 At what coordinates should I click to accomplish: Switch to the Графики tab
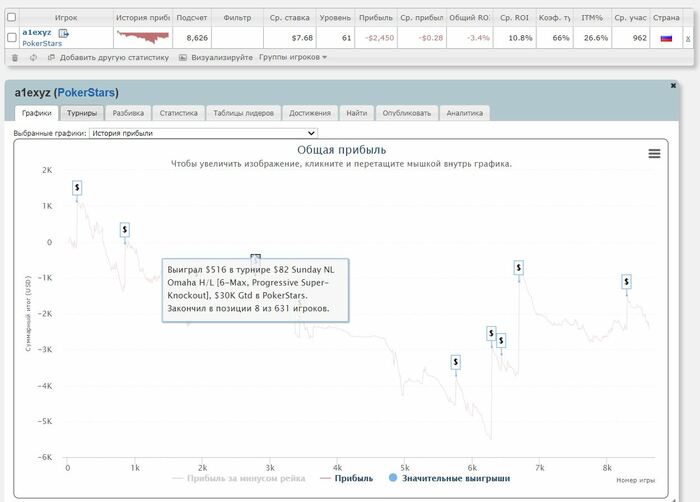click(37, 113)
